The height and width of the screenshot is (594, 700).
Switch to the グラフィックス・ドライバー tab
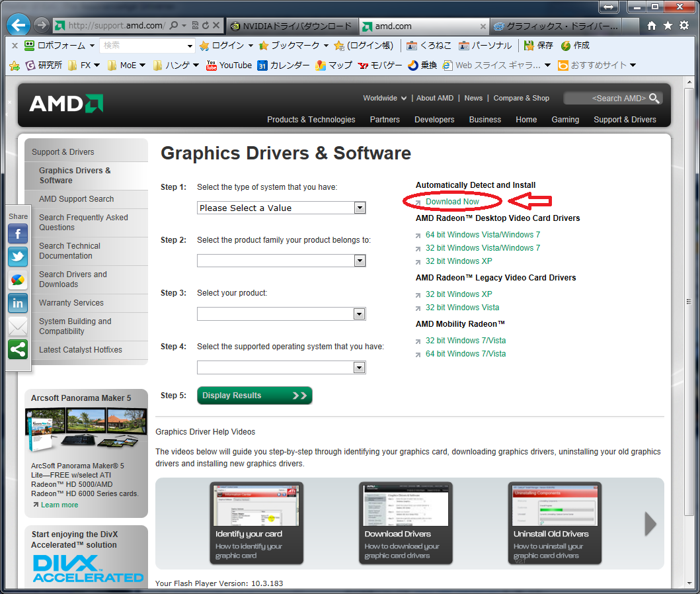click(556, 26)
